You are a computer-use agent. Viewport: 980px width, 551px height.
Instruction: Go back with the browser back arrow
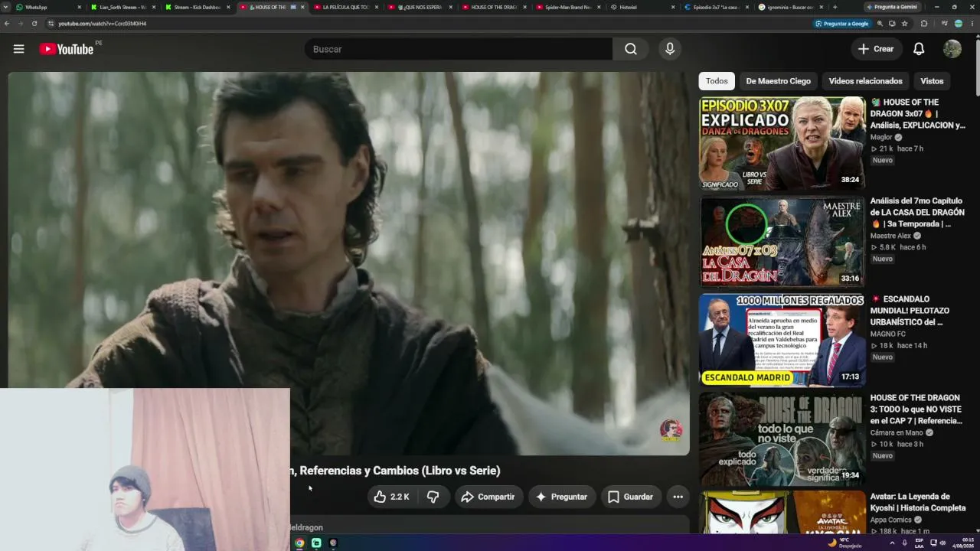pos(7,24)
